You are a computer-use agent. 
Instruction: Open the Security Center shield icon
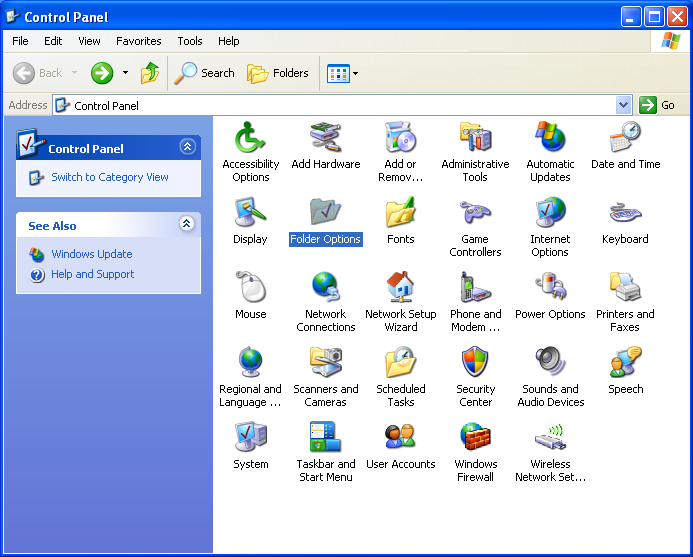point(475,362)
